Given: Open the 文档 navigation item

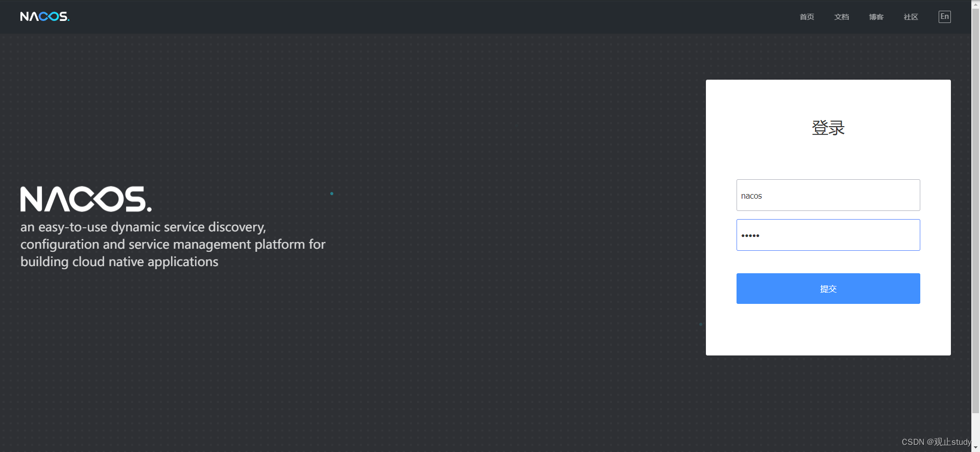Looking at the screenshot, I should click(842, 17).
